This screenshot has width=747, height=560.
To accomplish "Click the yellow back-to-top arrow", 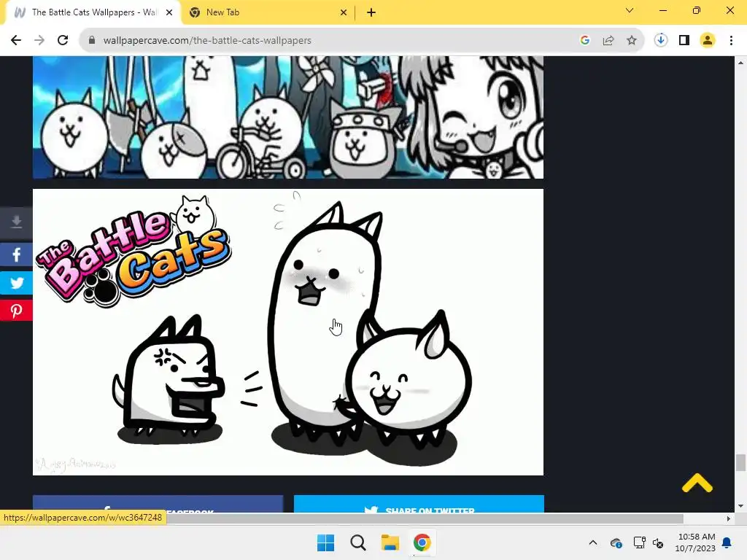I will pyautogui.click(x=697, y=483).
